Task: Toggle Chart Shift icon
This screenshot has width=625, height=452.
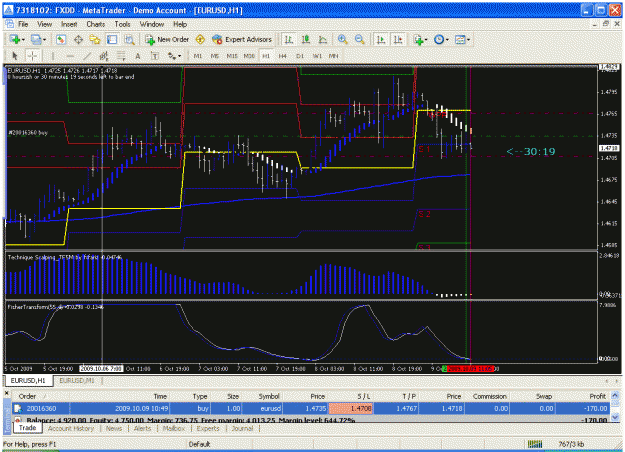Action: pos(398,39)
